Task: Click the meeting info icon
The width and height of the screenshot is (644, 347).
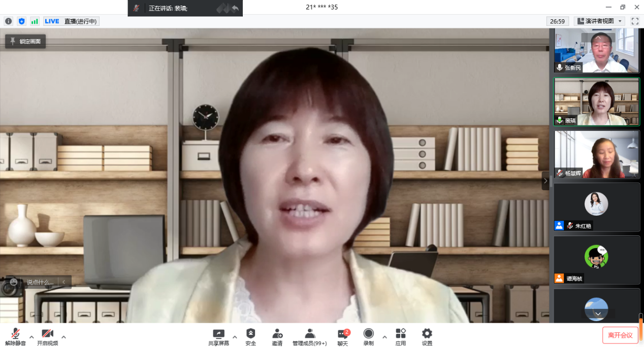Action: (8, 21)
